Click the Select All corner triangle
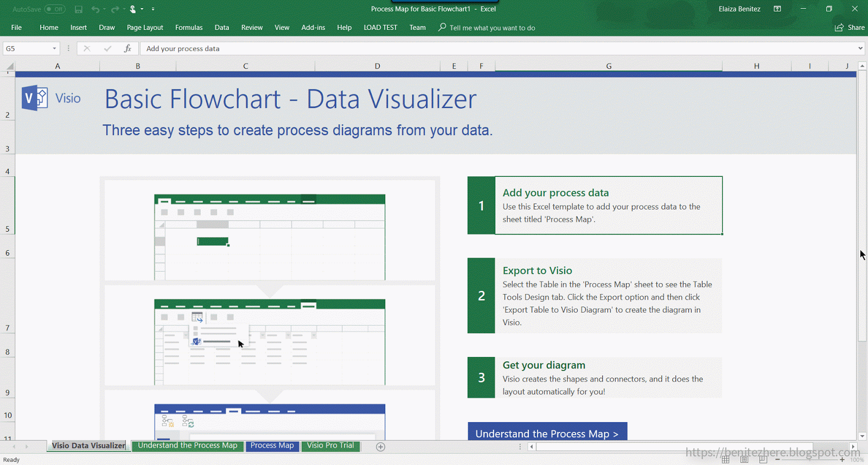 (x=10, y=67)
